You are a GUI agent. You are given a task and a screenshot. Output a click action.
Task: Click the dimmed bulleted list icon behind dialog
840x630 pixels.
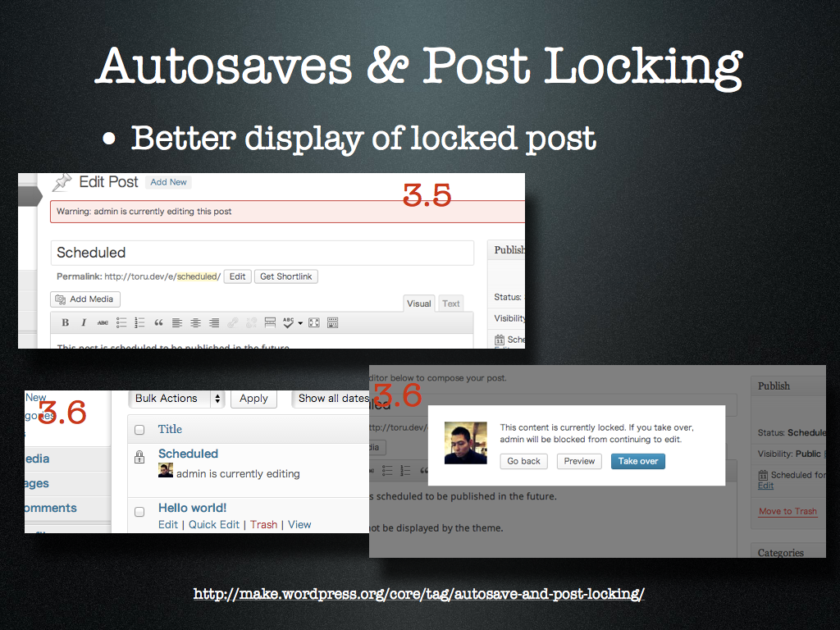[x=387, y=470]
